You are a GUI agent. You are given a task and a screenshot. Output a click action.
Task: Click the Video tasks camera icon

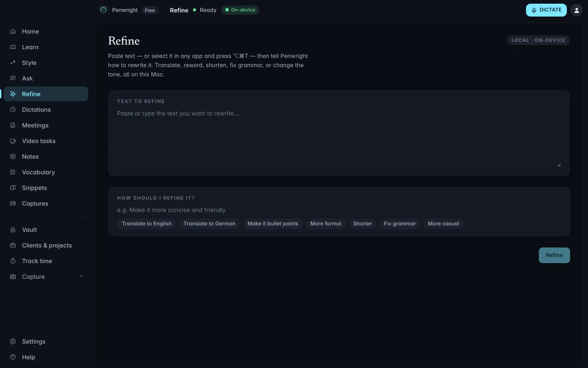[x=13, y=141]
